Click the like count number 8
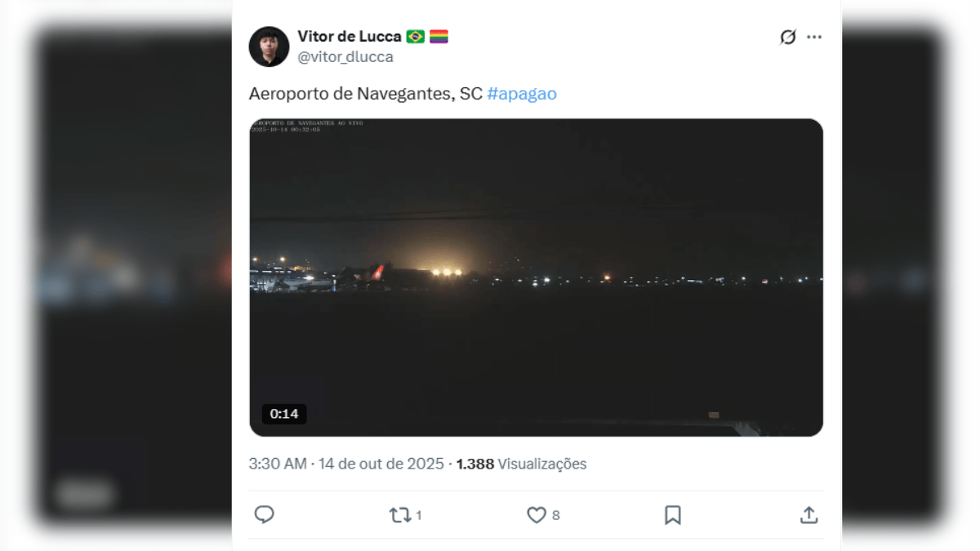Image resolution: width=980 pixels, height=551 pixels. click(556, 515)
